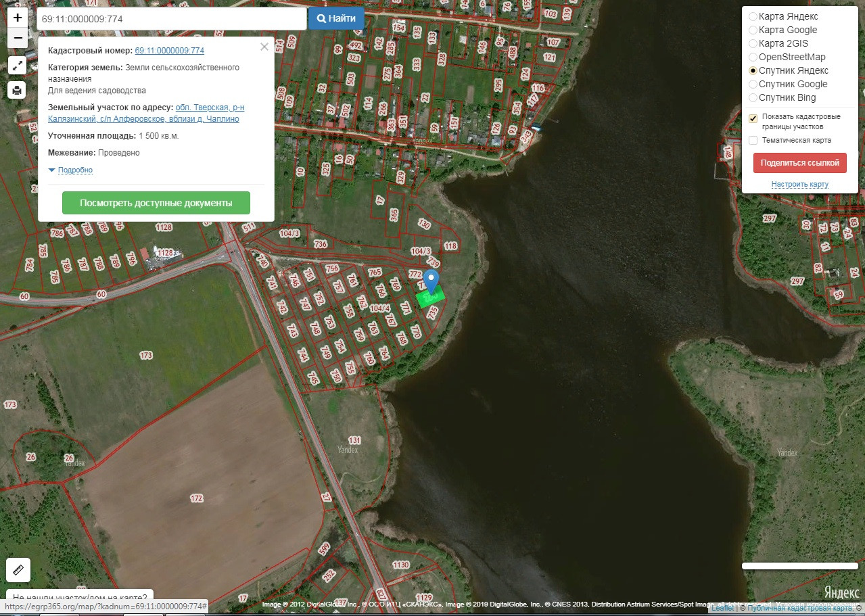Select Карта 2GIS map layer
This screenshot has height=616, width=865.
(753, 43)
